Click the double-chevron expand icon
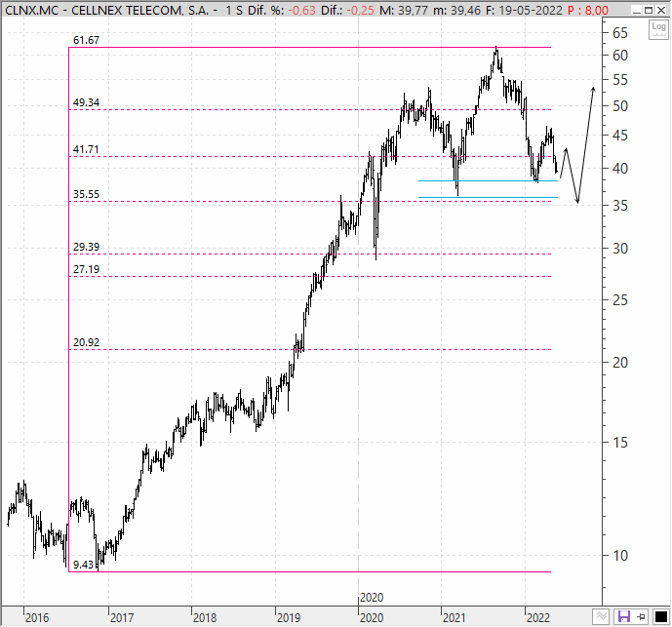The width and height of the screenshot is (672, 627). (602, 617)
